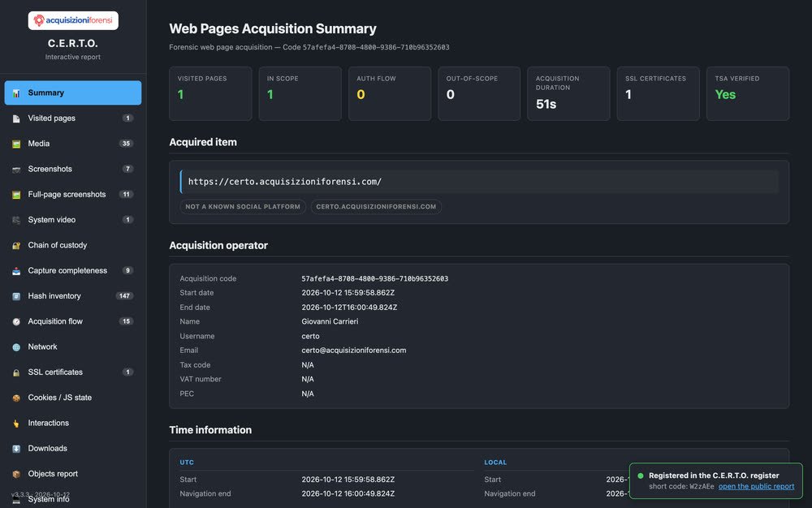
Task: Click the Summary bar-chart icon
Action: (x=16, y=93)
